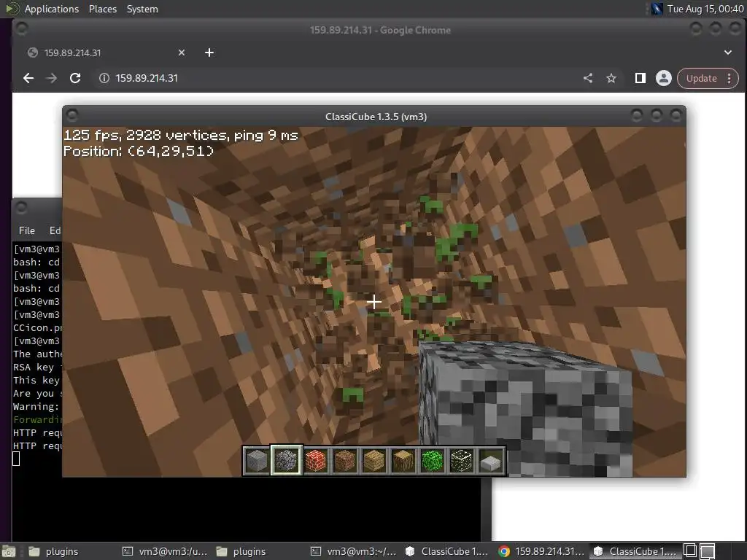Switch to vm3@vm3:/u... terminal in taskbar
The width and height of the screenshot is (747, 560).
click(165, 551)
